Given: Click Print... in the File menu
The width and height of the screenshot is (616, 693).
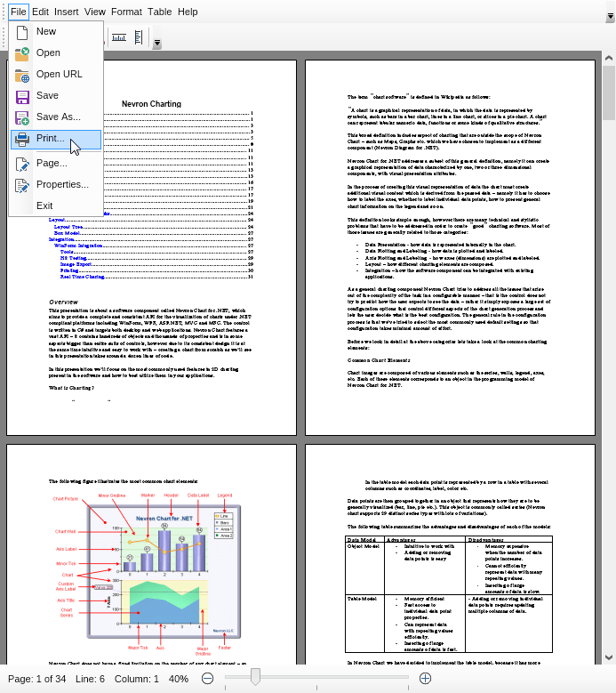Looking at the screenshot, I should coord(51,139).
